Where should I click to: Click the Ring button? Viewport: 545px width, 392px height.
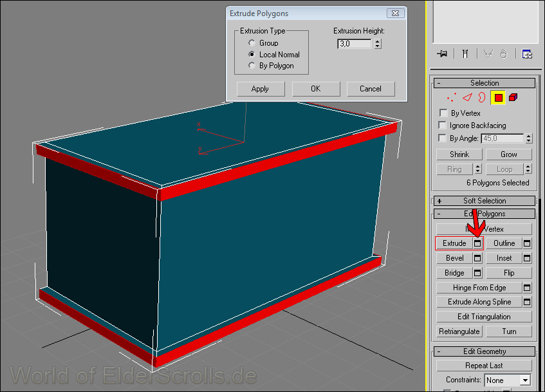click(454, 169)
